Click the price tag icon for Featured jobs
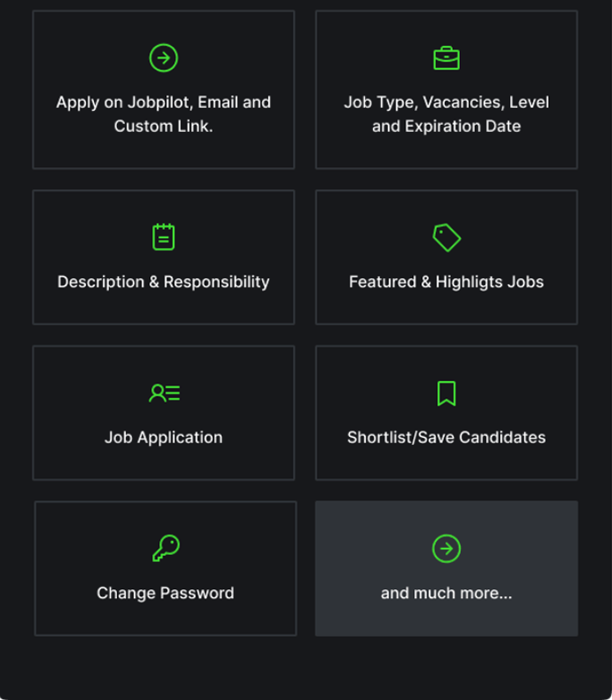The image size is (612, 700). pos(447,237)
